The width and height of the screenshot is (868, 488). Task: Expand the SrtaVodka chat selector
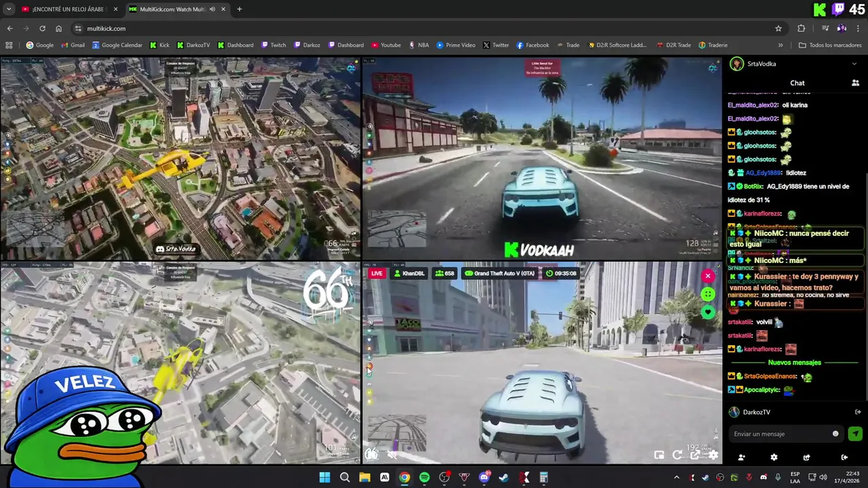854,64
